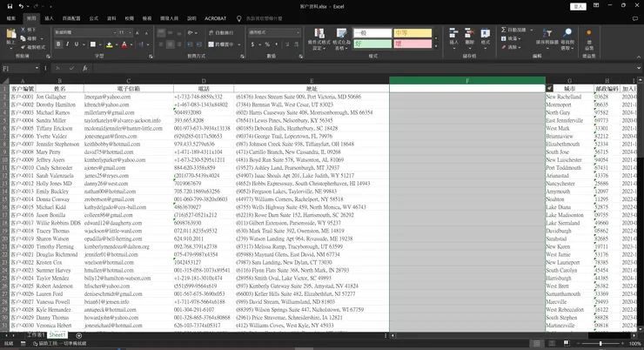Viewport: 644px width, 350px height.
Task: Click the Paste clipboard icon
Action: coord(10,35)
